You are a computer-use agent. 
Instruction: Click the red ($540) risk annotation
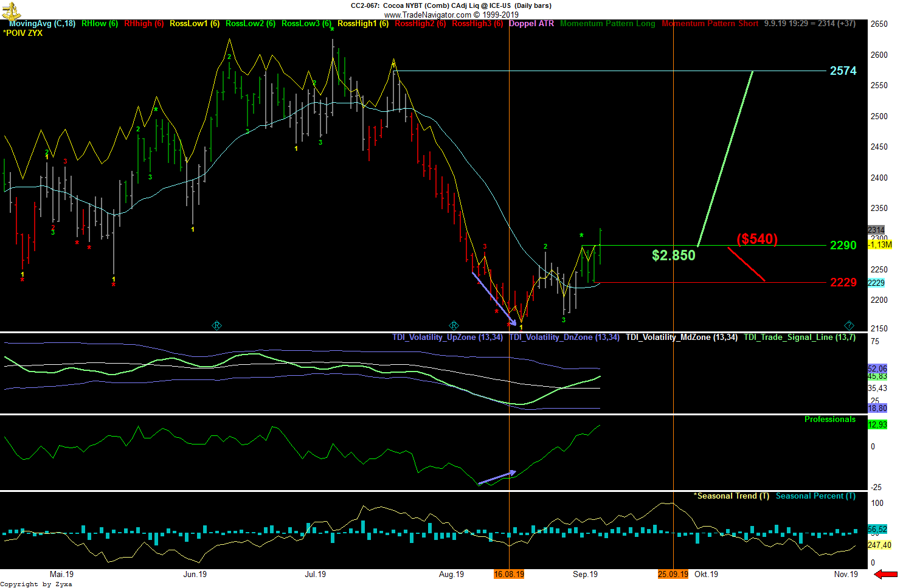coord(757,239)
